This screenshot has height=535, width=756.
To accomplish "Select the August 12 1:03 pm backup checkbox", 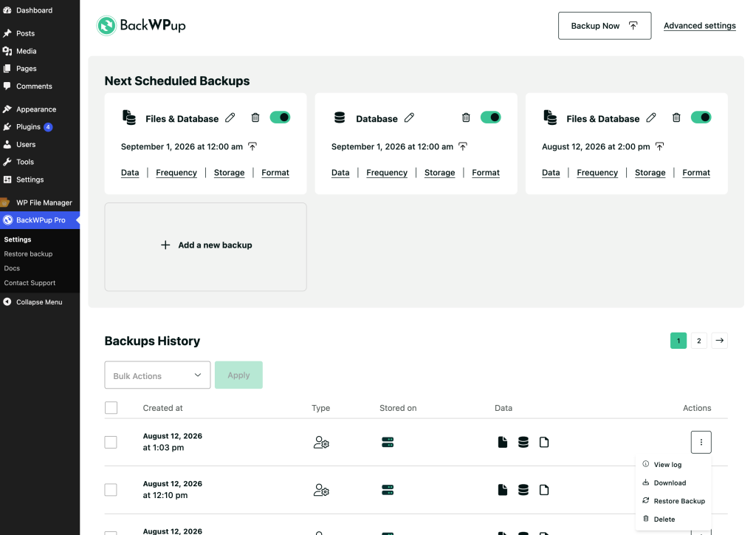I will [111, 443].
